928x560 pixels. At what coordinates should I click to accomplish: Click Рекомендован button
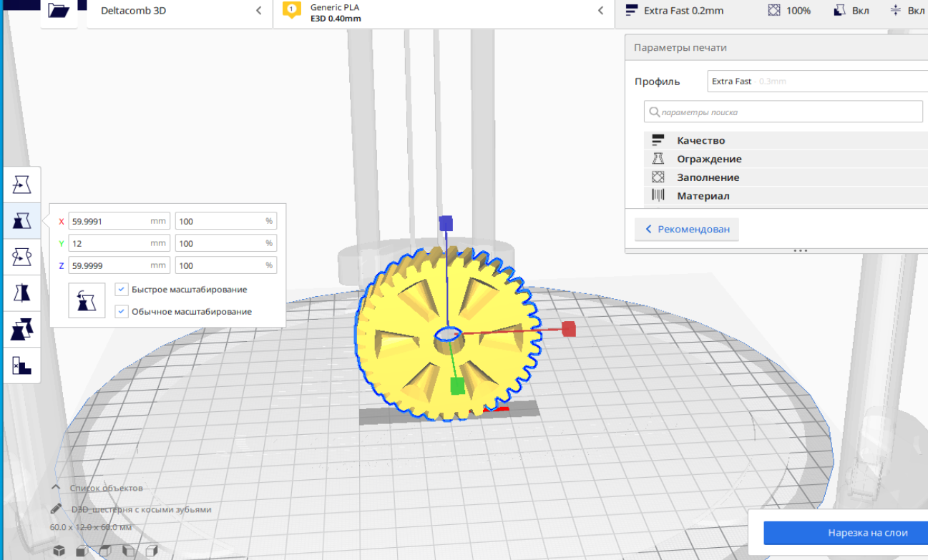pos(687,230)
